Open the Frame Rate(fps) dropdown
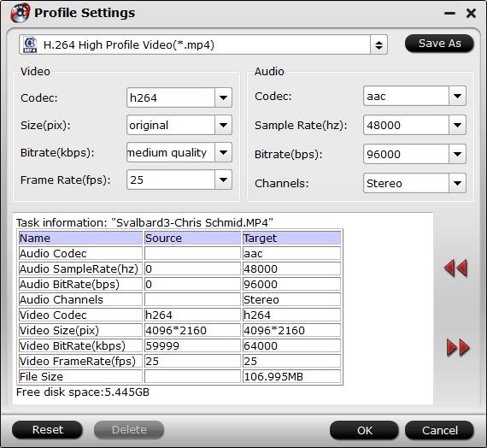The width and height of the screenshot is (487, 448). click(x=223, y=180)
